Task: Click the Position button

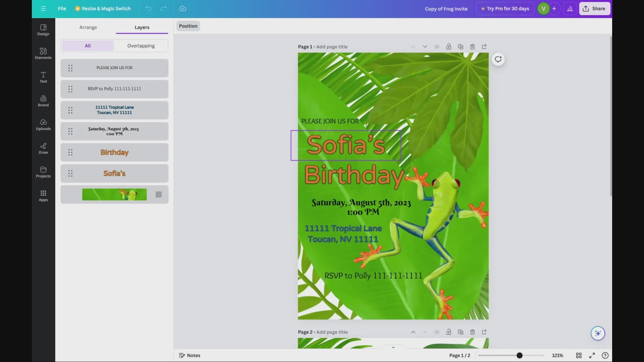Action: click(x=188, y=26)
